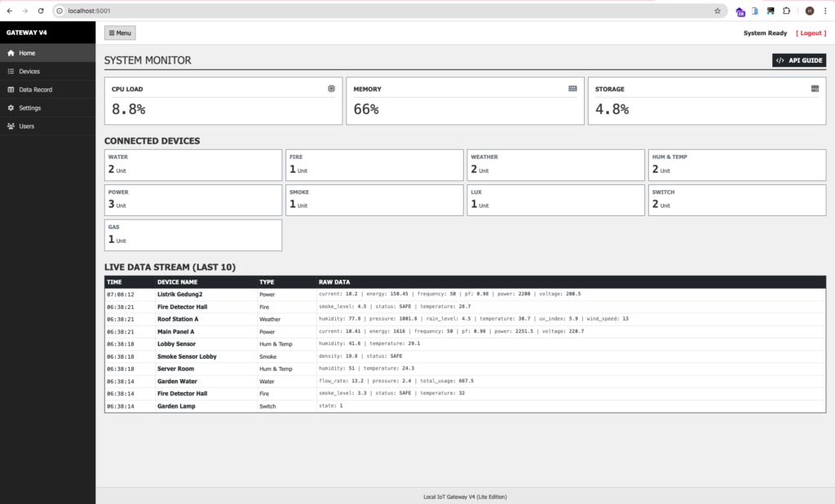The image size is (835, 504).
Task: Click the CPU Load chip icon
Action: (331, 89)
